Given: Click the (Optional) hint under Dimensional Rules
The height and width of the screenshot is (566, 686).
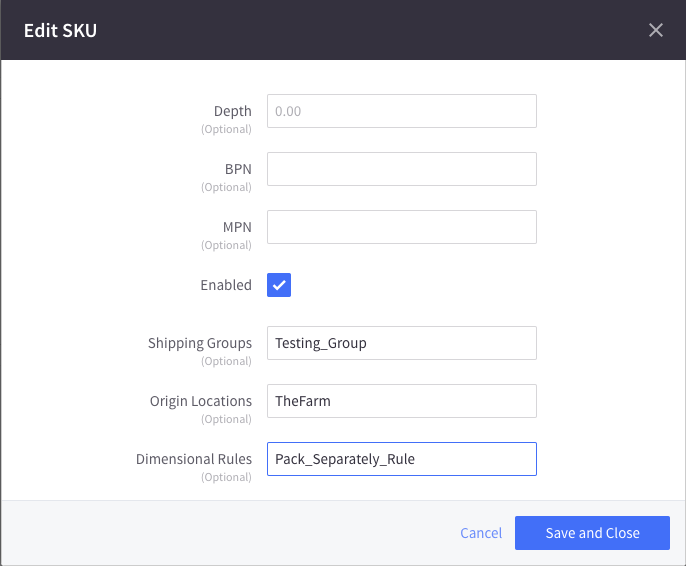Looking at the screenshot, I should [x=226, y=477].
